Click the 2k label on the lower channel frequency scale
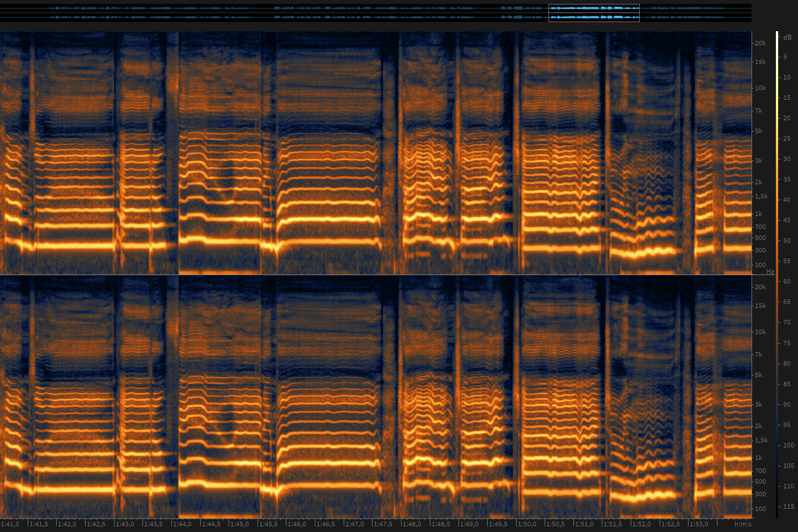Screen dimensions: 798x532 759,426
